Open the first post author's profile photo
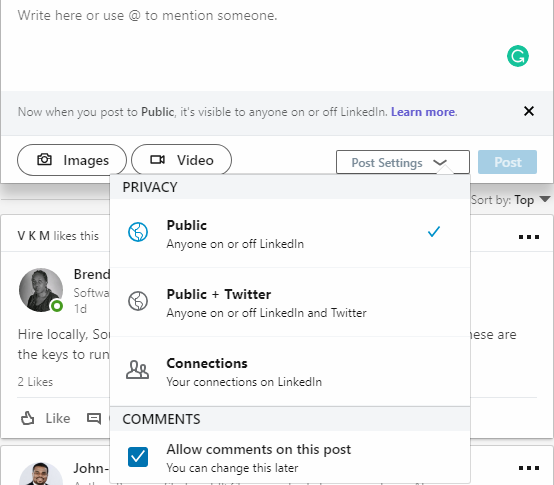The width and height of the screenshot is (554, 485). pos(41,290)
